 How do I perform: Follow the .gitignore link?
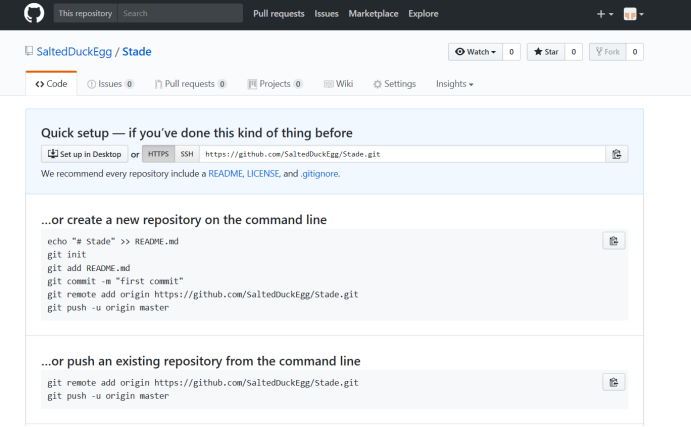pos(319,174)
